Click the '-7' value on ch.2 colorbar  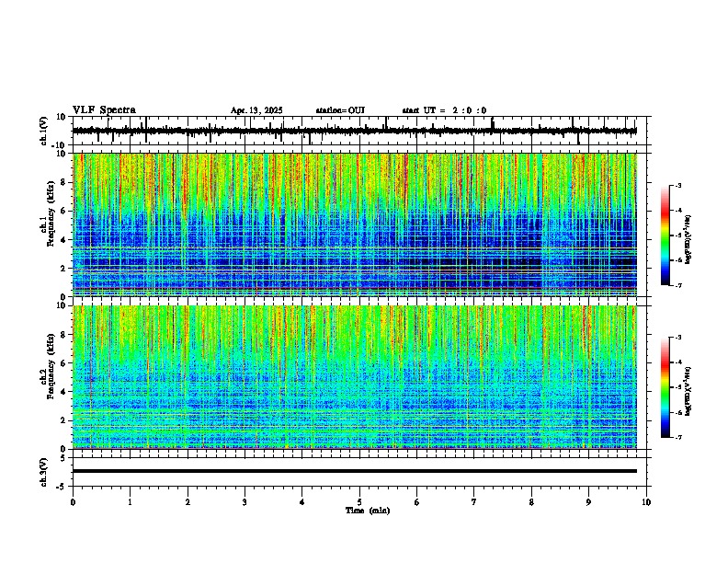tap(677, 437)
